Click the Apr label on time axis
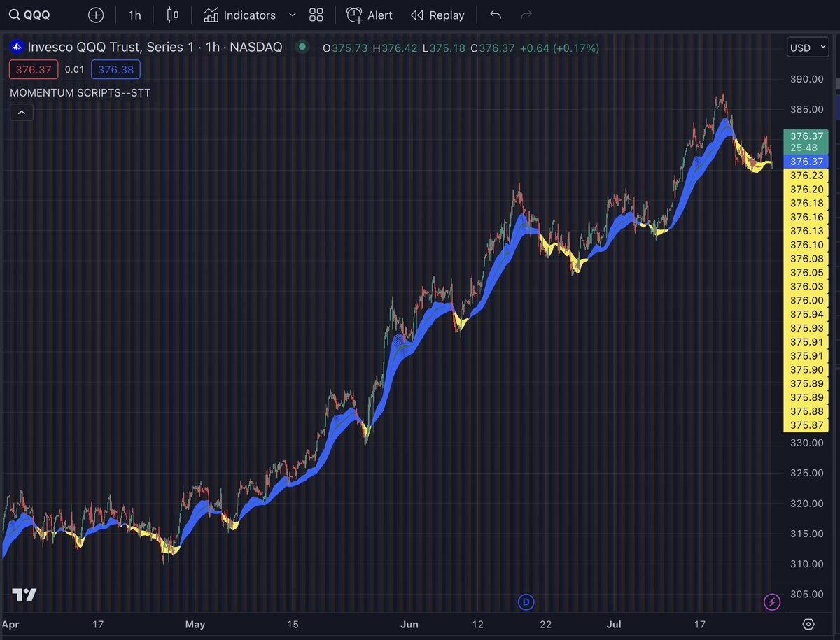The image size is (840, 640). 11,624
